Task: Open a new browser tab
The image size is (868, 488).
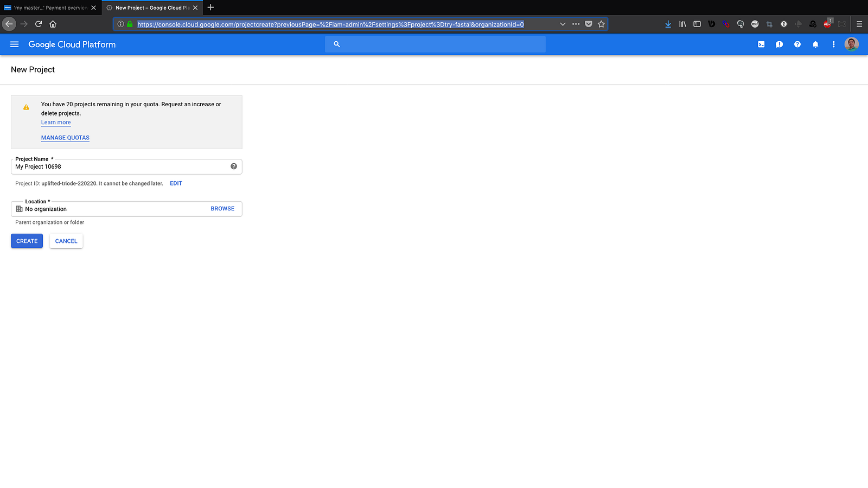Action: [210, 8]
